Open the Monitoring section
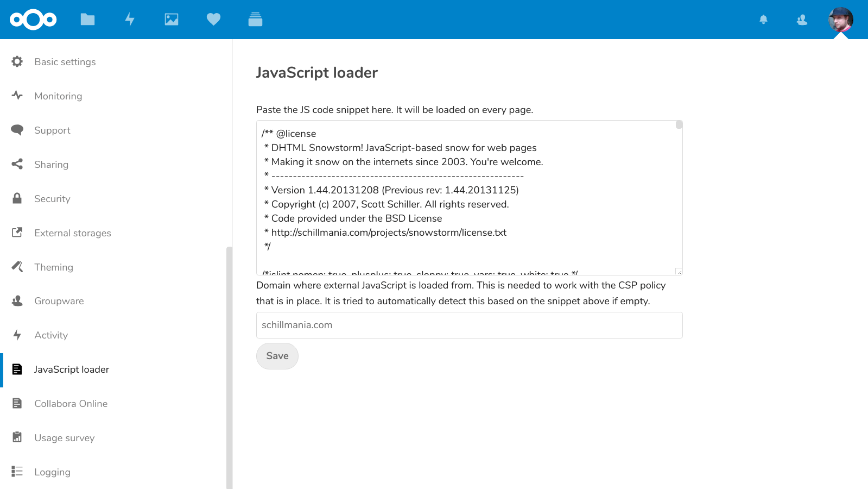 [x=58, y=96]
